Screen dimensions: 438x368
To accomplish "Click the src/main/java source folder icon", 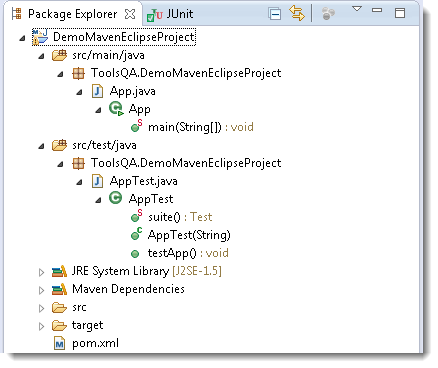I will [59, 55].
